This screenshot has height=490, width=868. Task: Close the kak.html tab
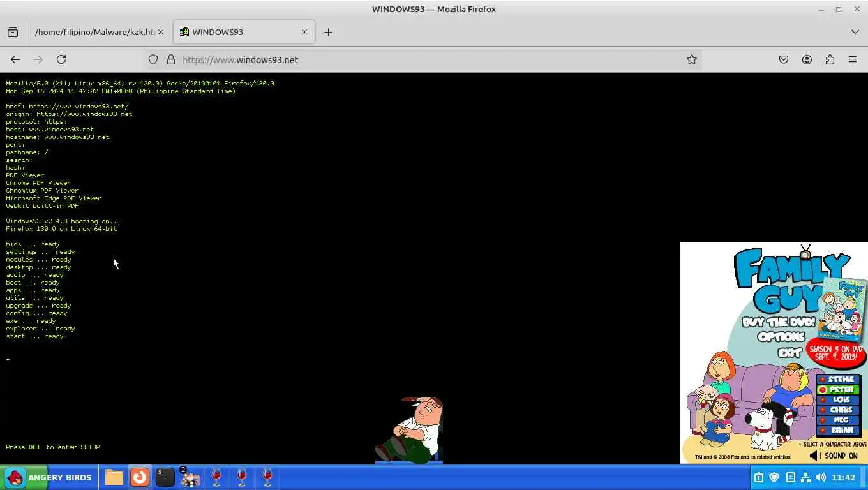tap(161, 32)
